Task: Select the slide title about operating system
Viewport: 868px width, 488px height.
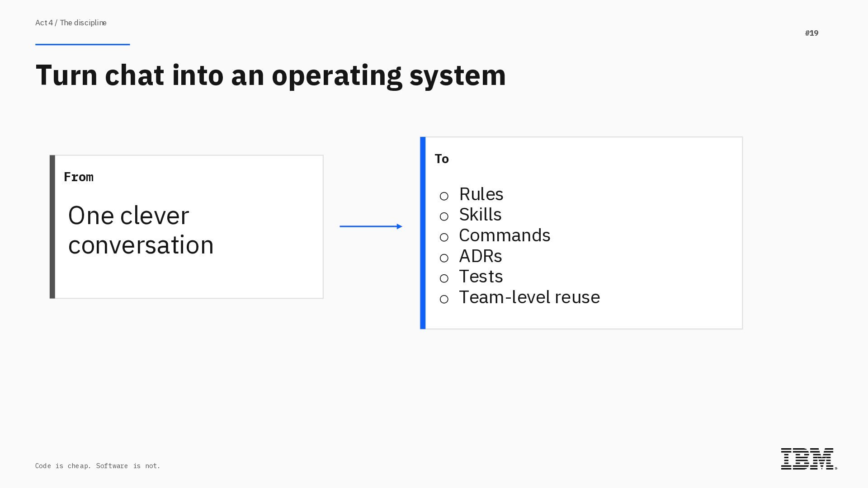Action: pyautogui.click(x=270, y=75)
